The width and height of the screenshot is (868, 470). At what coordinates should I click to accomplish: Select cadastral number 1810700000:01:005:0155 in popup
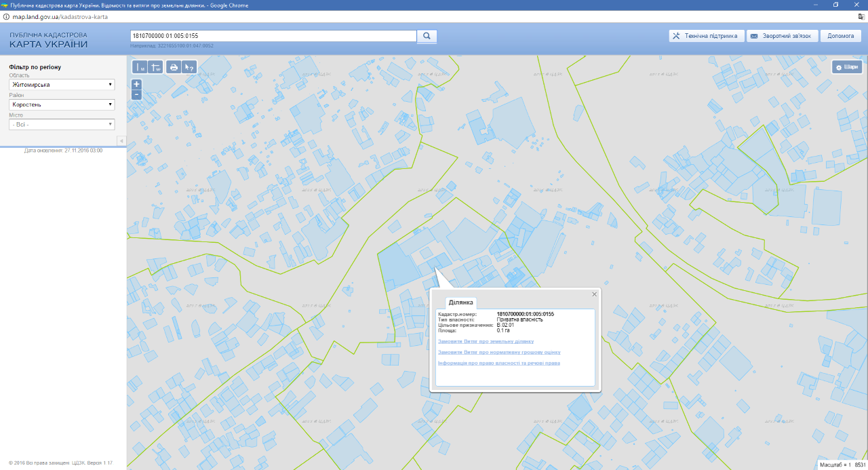tap(526, 314)
